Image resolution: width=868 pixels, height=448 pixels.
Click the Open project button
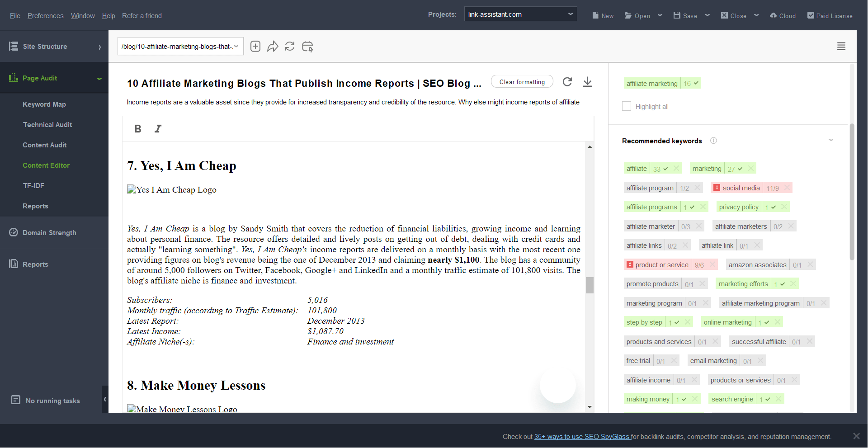point(637,15)
